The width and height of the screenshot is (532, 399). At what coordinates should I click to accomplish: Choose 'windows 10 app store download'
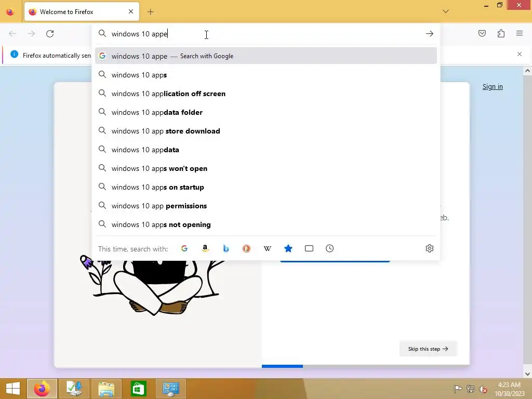[x=265, y=131]
